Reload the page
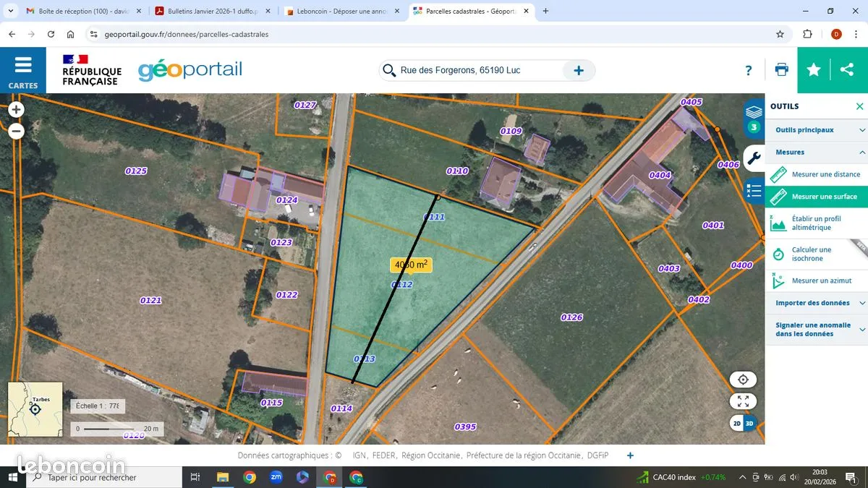 pyautogui.click(x=51, y=34)
